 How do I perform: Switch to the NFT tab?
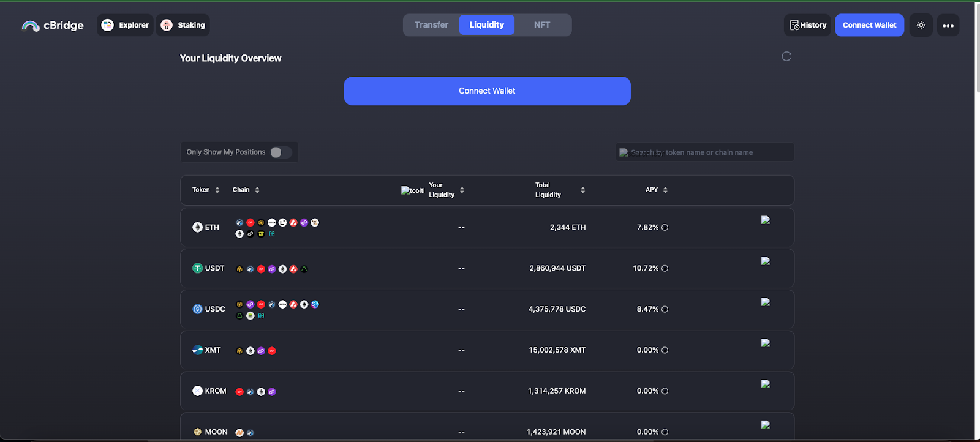542,25
